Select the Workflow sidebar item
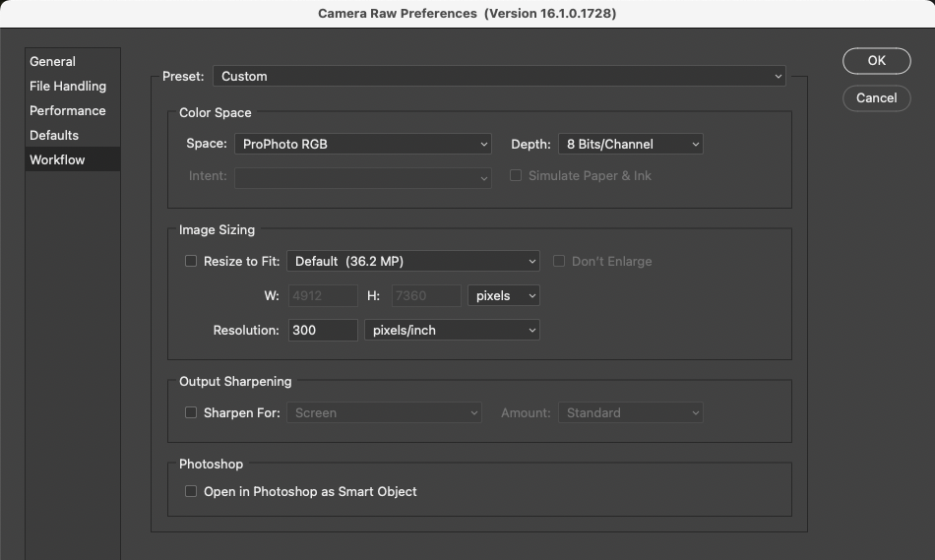935x560 pixels. tap(57, 159)
